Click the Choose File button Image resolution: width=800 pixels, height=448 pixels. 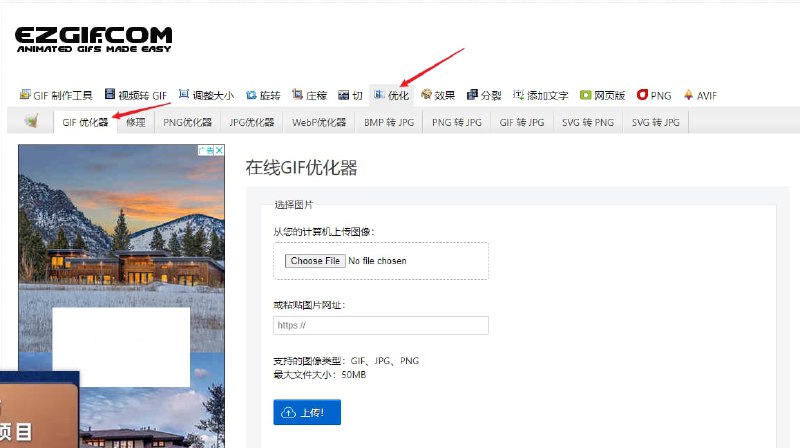[x=314, y=261]
